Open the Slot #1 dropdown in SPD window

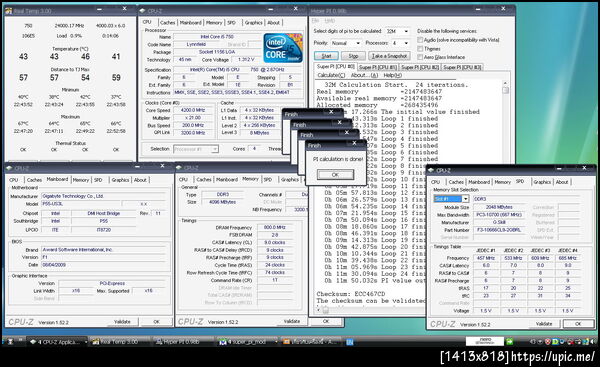point(451,199)
